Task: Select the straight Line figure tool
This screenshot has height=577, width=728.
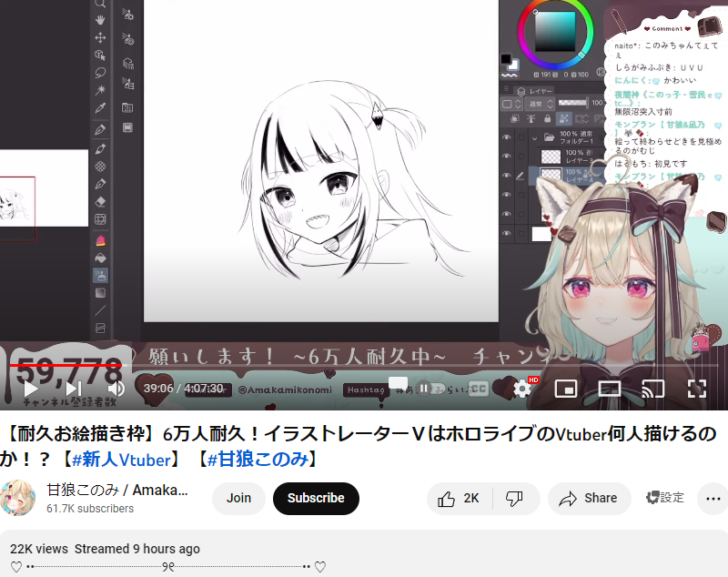Action: [100, 310]
